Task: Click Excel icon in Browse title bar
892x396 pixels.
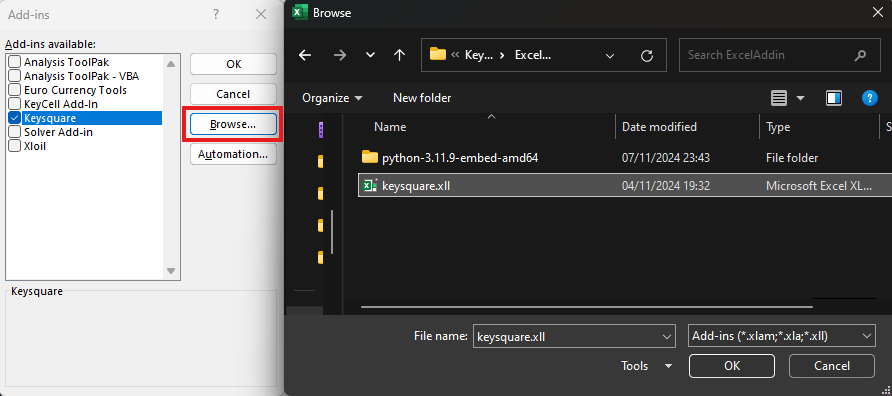Action: [x=300, y=12]
